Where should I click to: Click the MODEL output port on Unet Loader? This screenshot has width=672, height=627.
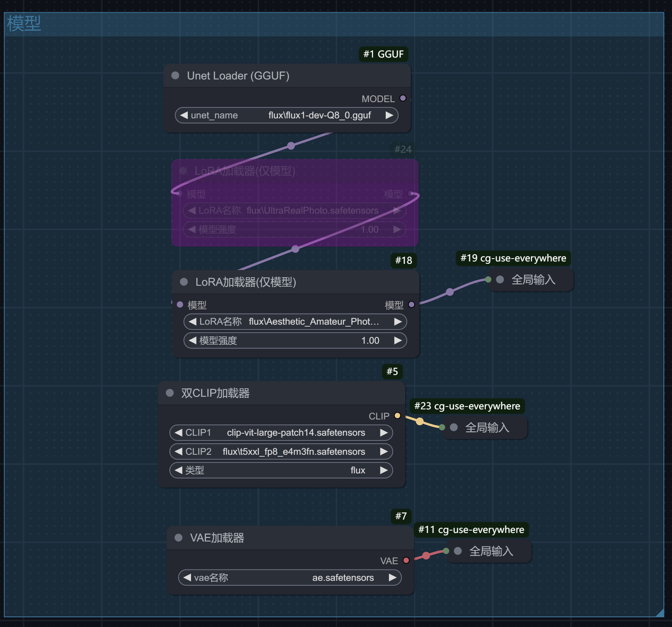403,98
